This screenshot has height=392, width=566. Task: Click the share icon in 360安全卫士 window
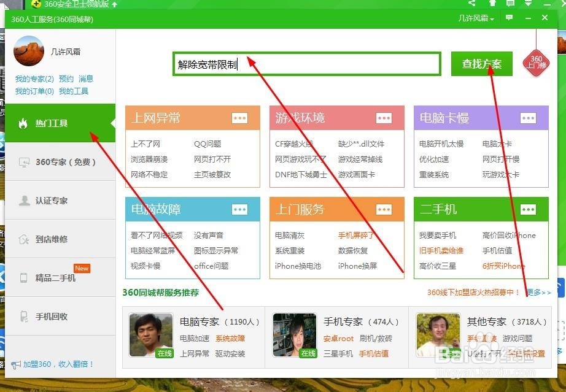point(472,3)
